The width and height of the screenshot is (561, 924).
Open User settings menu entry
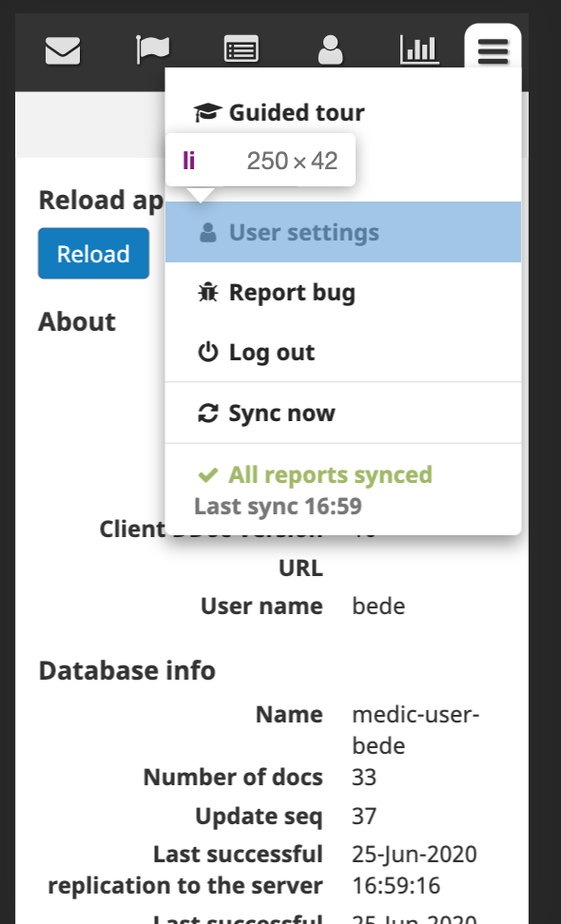coord(343,232)
